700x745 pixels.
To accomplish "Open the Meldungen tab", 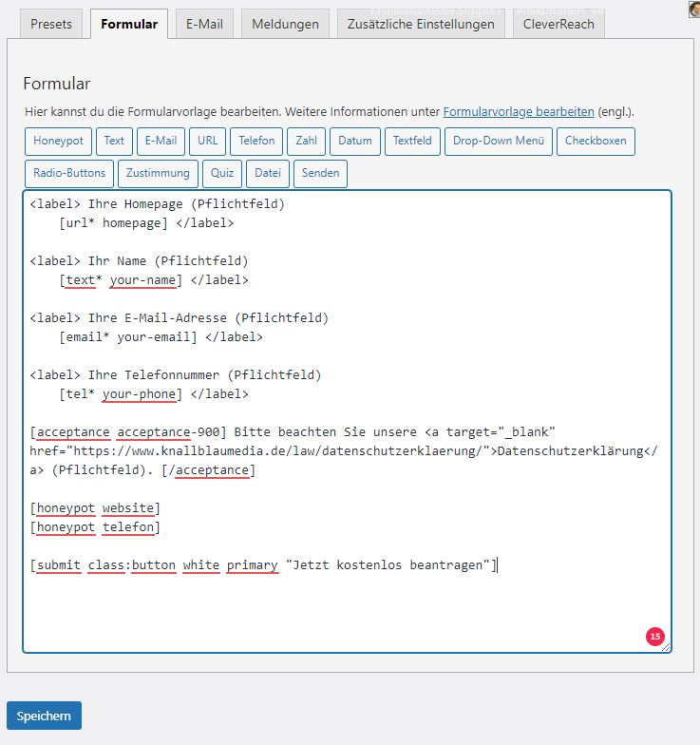I will (x=285, y=24).
